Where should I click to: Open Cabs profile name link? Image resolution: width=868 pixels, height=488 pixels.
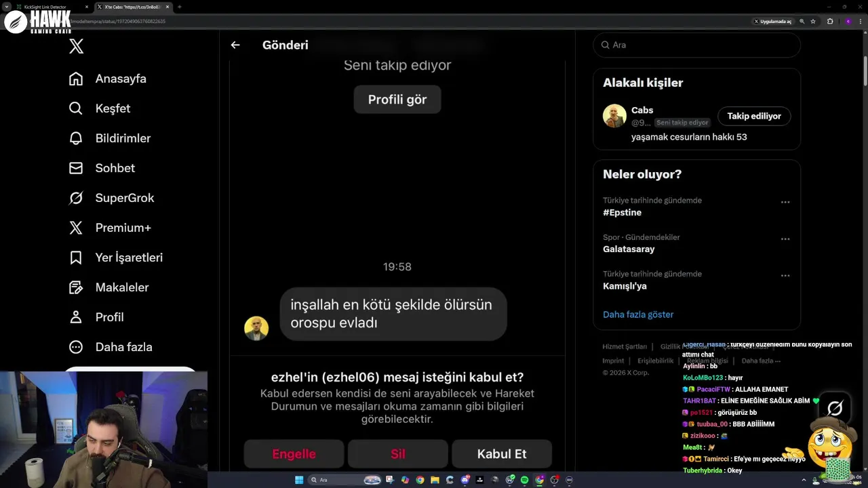[642, 110]
